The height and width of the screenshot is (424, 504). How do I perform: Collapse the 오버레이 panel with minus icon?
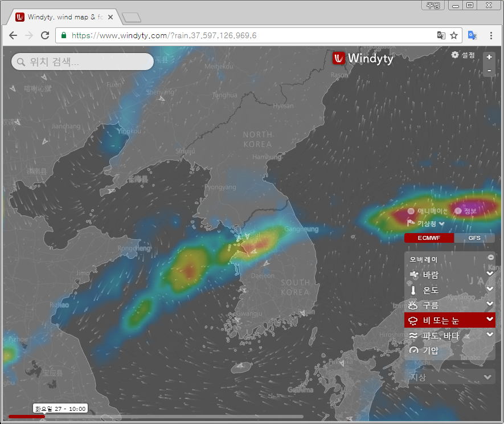[x=491, y=257]
